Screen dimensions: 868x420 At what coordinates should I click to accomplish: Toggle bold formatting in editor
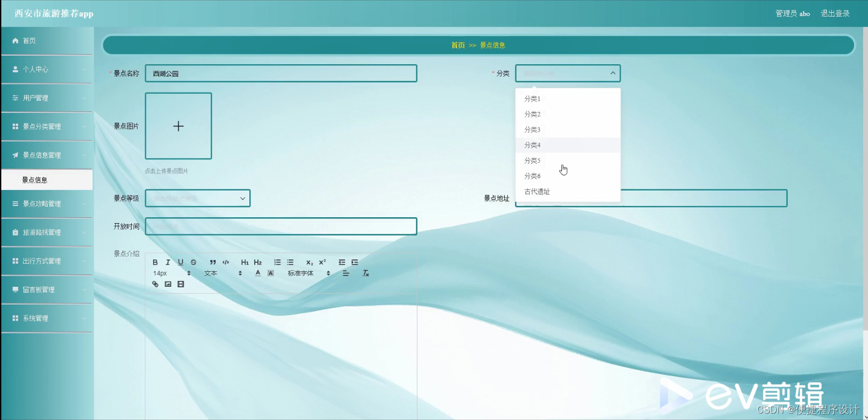[155, 262]
